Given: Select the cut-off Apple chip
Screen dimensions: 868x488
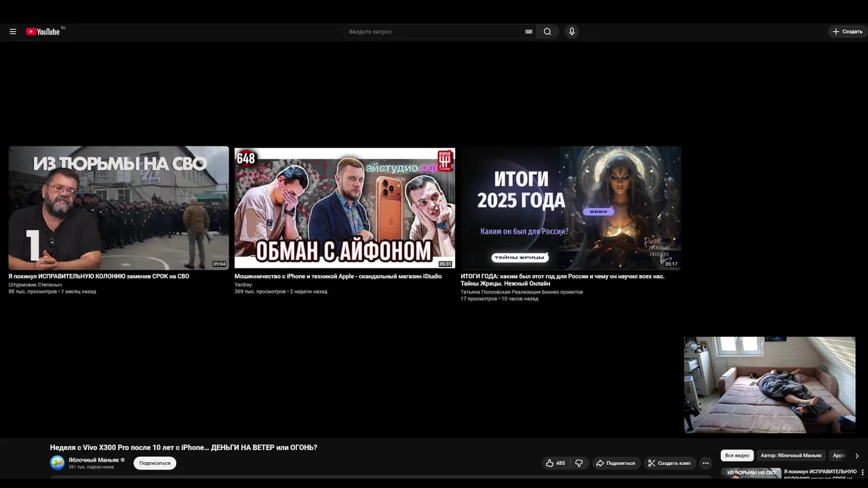Looking at the screenshot, I should [839, 455].
